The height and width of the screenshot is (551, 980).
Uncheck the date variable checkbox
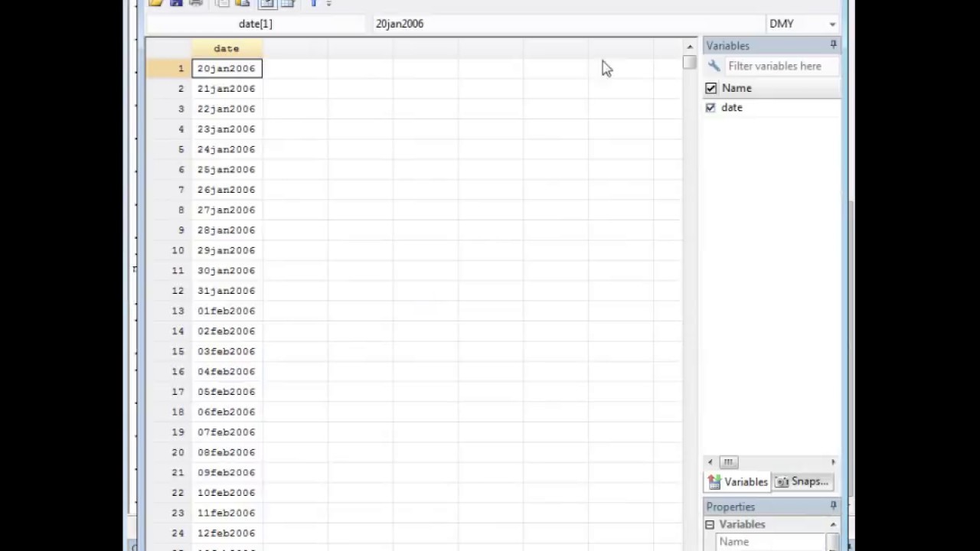point(710,108)
